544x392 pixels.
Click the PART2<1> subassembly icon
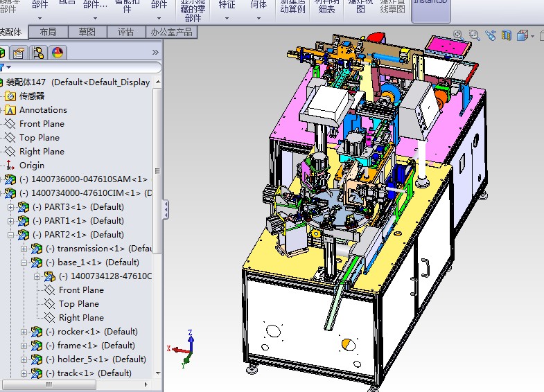24,235
